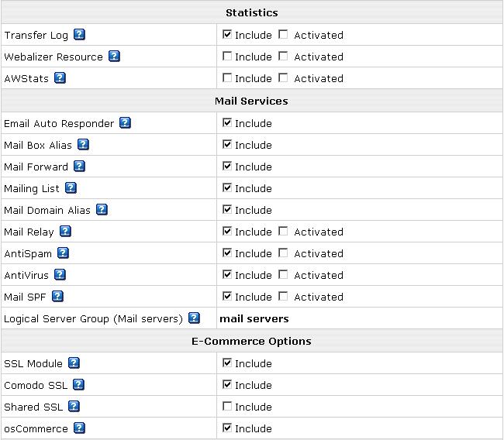View help for Mail Domain Alias
This screenshot has height=440, width=504.
pos(102,209)
